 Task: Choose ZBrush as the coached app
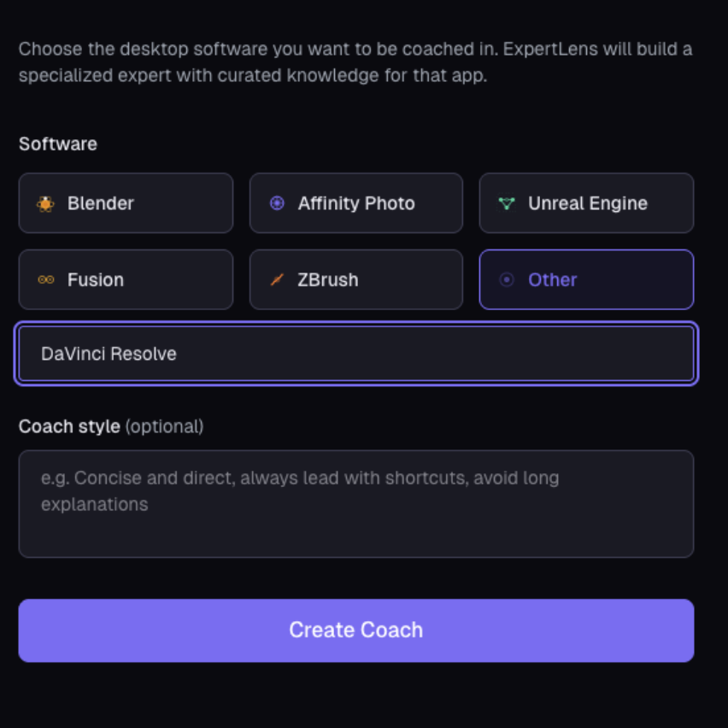tap(356, 279)
